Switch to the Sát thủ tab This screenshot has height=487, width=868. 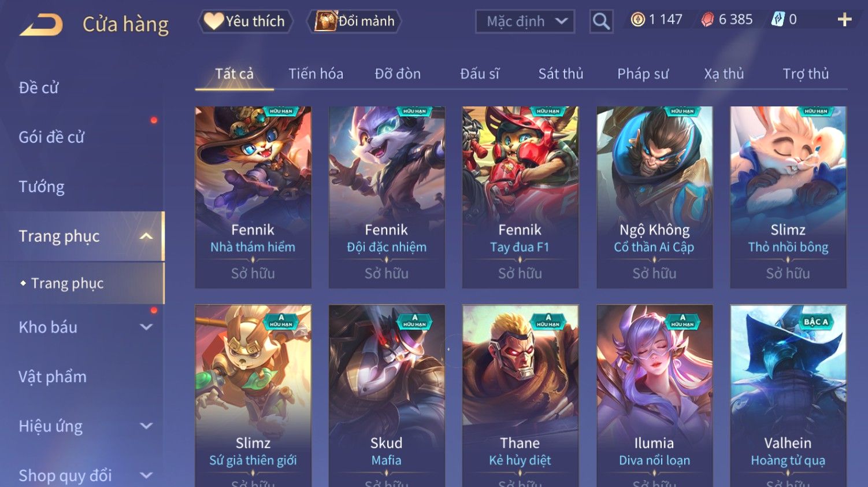tap(561, 74)
